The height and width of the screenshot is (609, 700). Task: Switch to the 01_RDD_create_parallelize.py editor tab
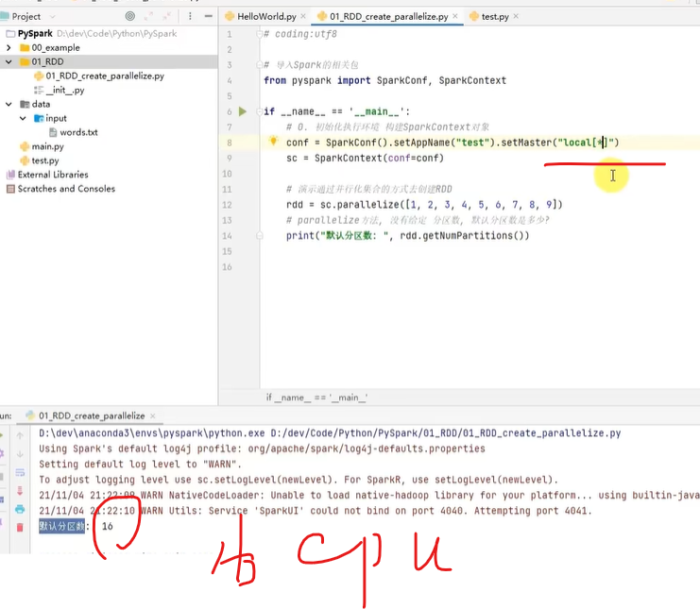(x=389, y=16)
